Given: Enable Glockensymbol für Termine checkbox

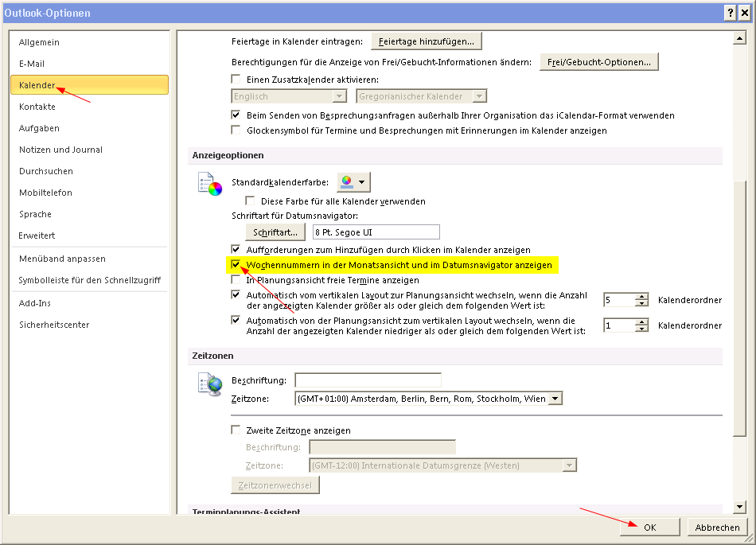Looking at the screenshot, I should [236, 130].
